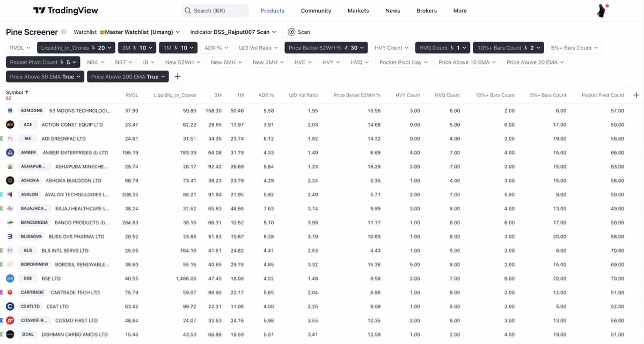644x344 pixels.
Task: Click the BLS INTL SERVS LTD name
Action: pyautogui.click(x=65, y=251)
